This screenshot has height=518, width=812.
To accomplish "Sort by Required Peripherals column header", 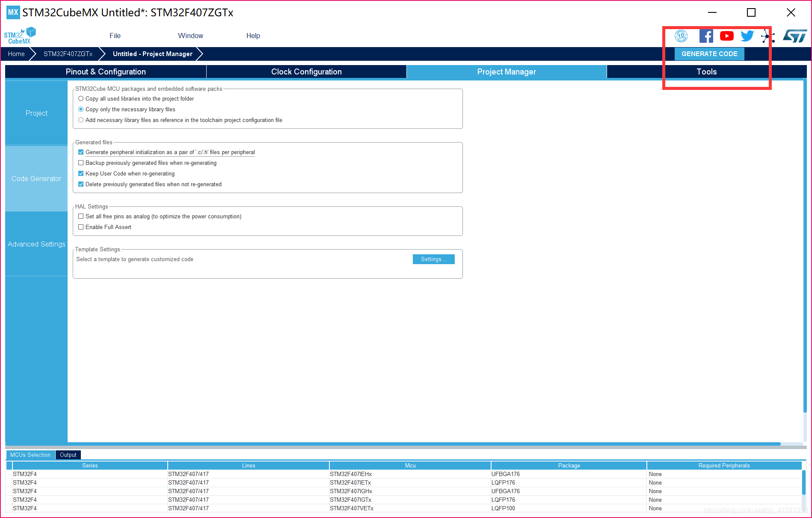I will coord(724,466).
